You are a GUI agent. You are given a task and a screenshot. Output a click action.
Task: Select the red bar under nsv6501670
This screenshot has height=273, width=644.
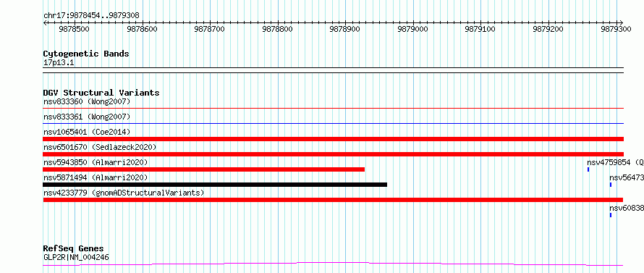333,154
